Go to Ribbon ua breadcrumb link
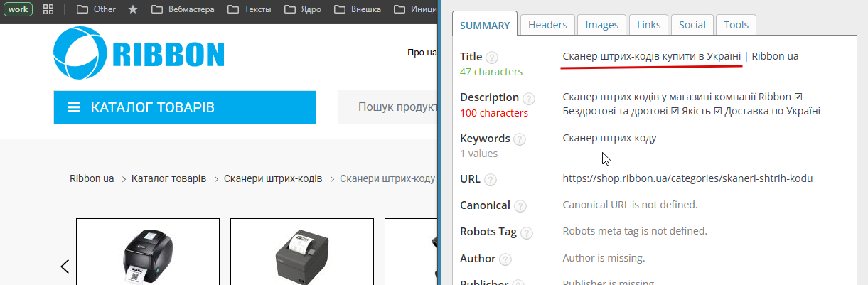The image size is (868, 285). click(92, 178)
